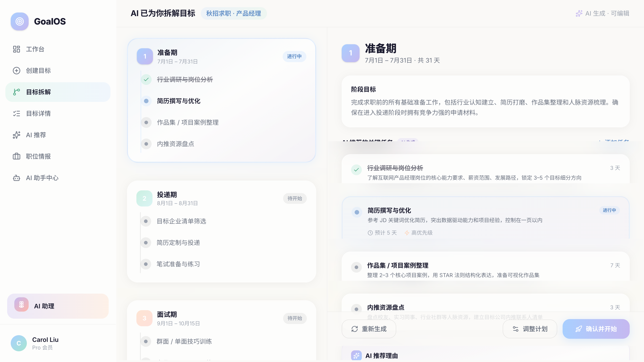This screenshot has width=644, height=362.
Task: Click the refresh icon in 重新生成
Action: coord(354,329)
